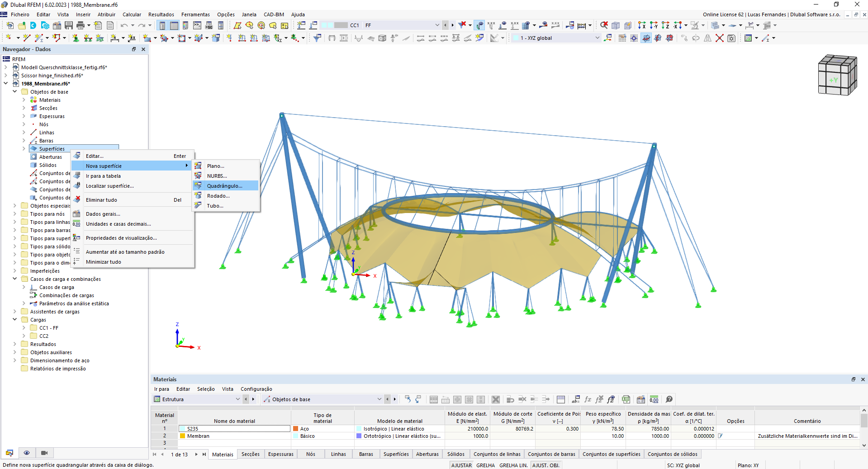Collapse the Cargas tree node
The width and height of the screenshot is (868, 469).
tap(15, 320)
